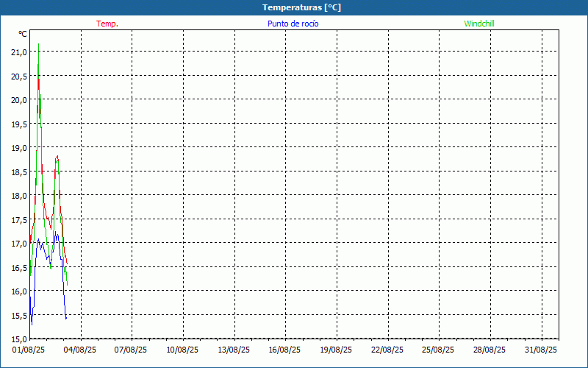Select the blue 'Punto de rocío' legend label

pyautogui.click(x=293, y=24)
